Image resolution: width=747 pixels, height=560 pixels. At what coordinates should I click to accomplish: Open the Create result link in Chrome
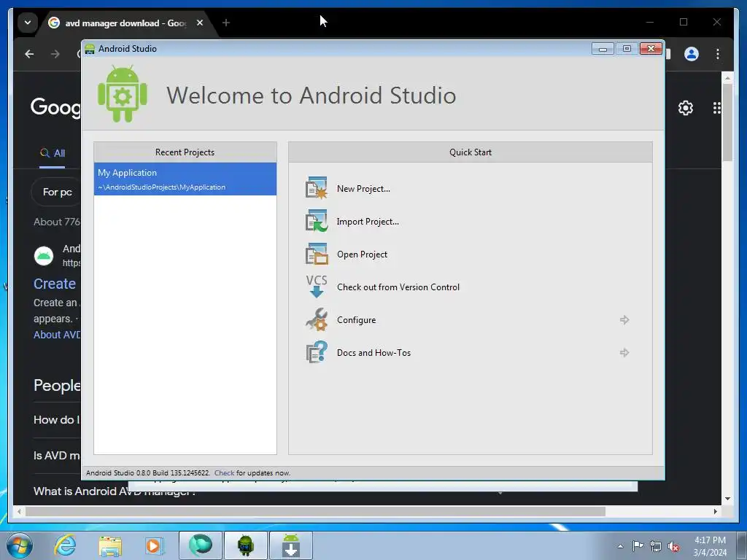coord(54,284)
